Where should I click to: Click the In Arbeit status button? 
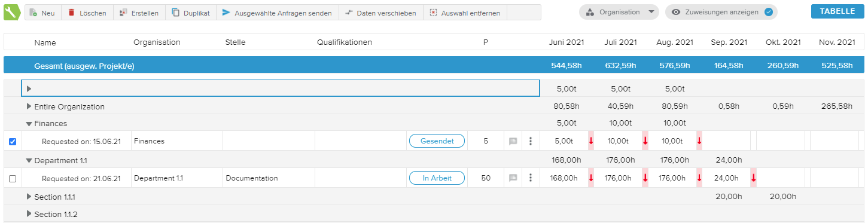pos(437,178)
